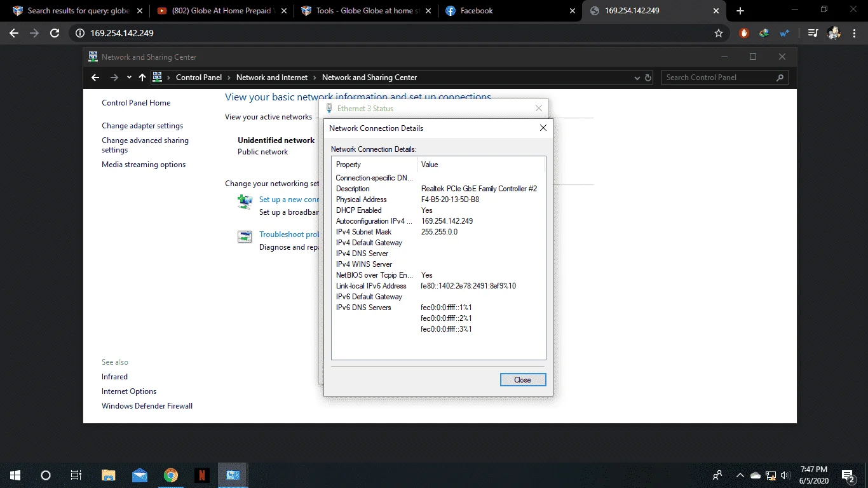The image size is (868, 488).
Task: Open Control Panel Home link
Action: pyautogui.click(x=136, y=103)
